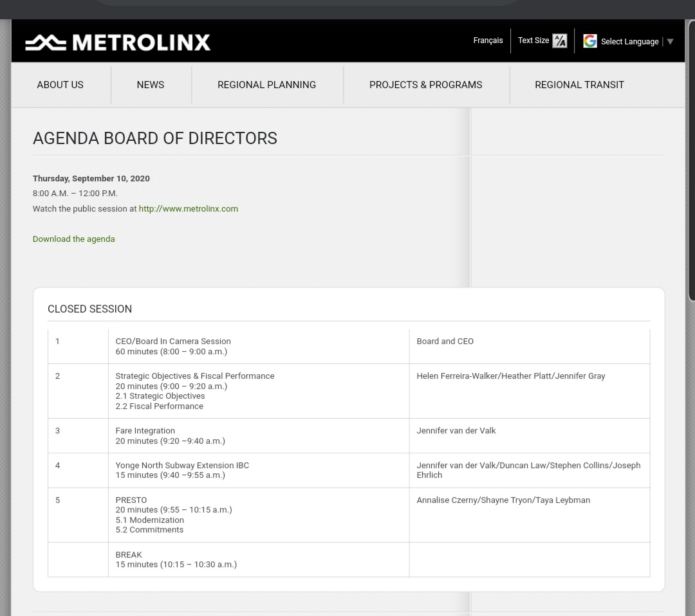Select the CEO/Board In Camera Session row
Image resolution: width=695 pixels, height=616 pixels.
[172, 341]
